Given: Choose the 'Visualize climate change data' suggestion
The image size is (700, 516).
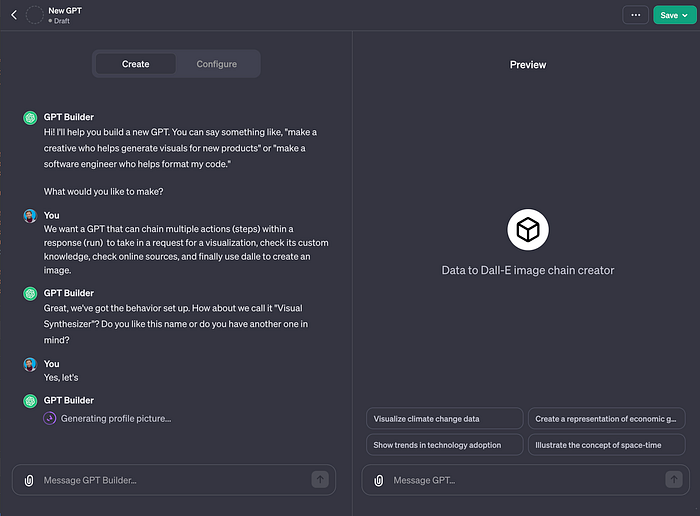Looking at the screenshot, I should point(444,419).
